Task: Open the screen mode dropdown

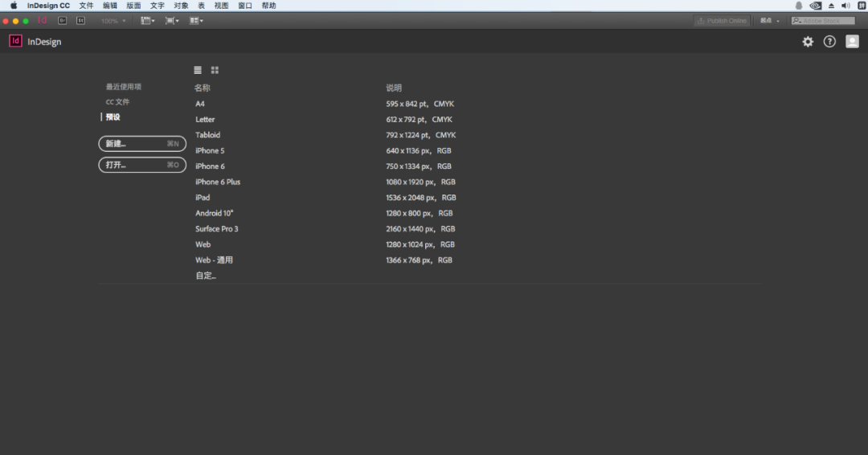Action: [x=172, y=20]
